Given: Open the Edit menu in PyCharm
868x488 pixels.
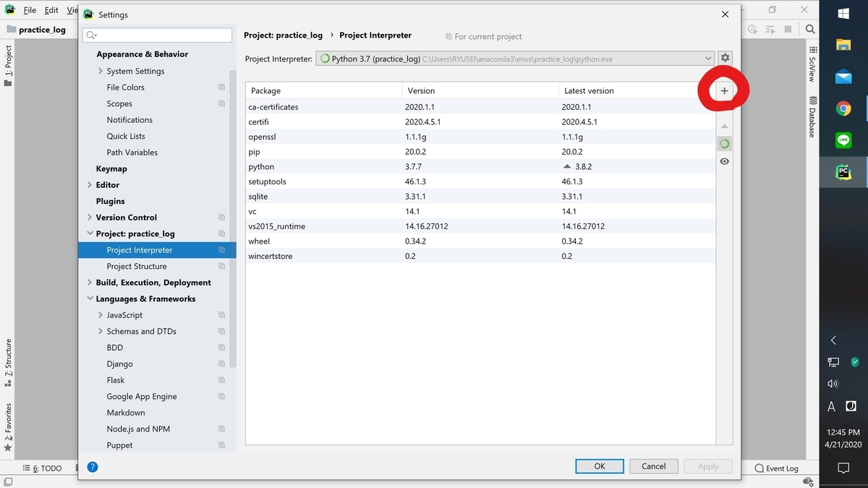Looking at the screenshot, I should pos(51,10).
